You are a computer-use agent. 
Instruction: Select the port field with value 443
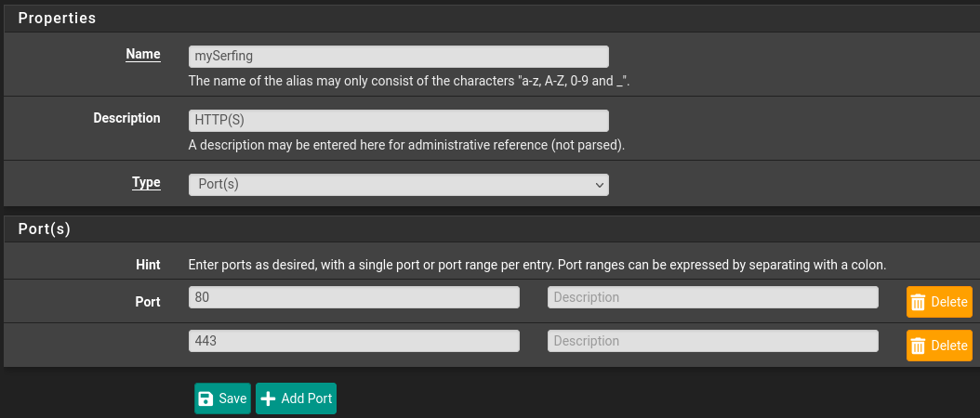[x=353, y=341]
